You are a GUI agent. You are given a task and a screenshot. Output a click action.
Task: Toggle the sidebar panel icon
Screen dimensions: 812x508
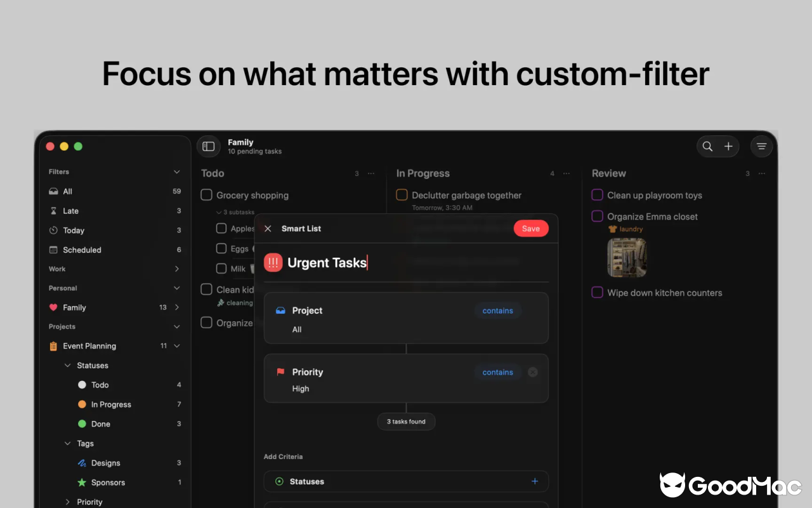208,147
